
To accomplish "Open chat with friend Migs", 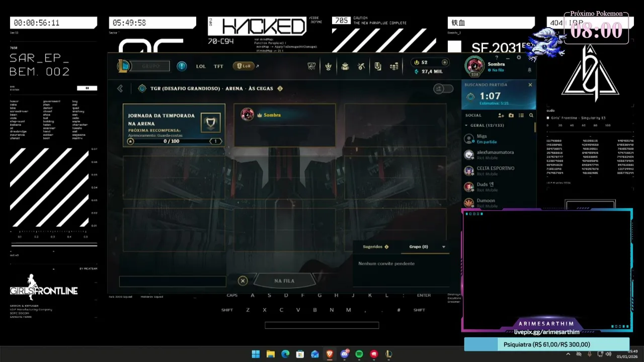I will [x=497, y=138].
